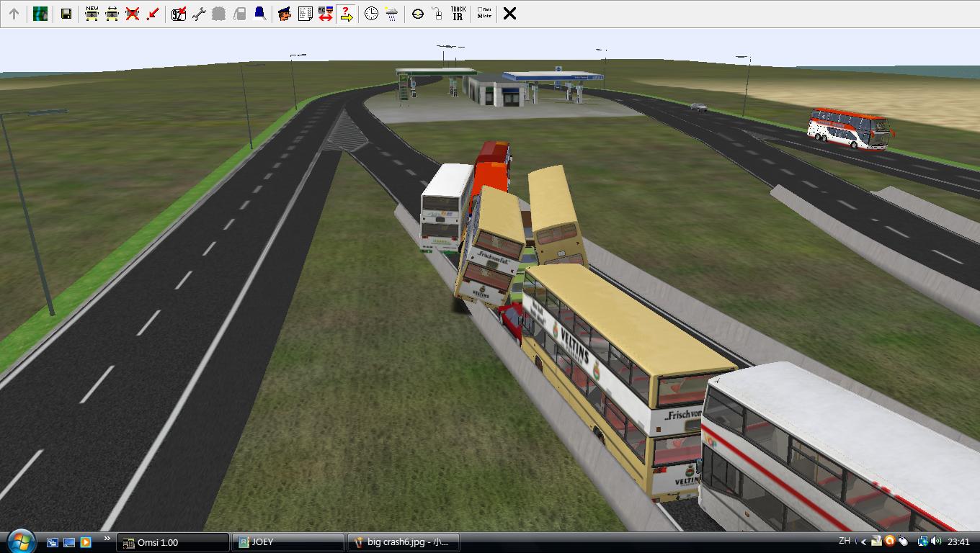Image resolution: width=980 pixels, height=553 pixels.
Task: Launch the orange media player quick launch icon
Action: pos(86,542)
